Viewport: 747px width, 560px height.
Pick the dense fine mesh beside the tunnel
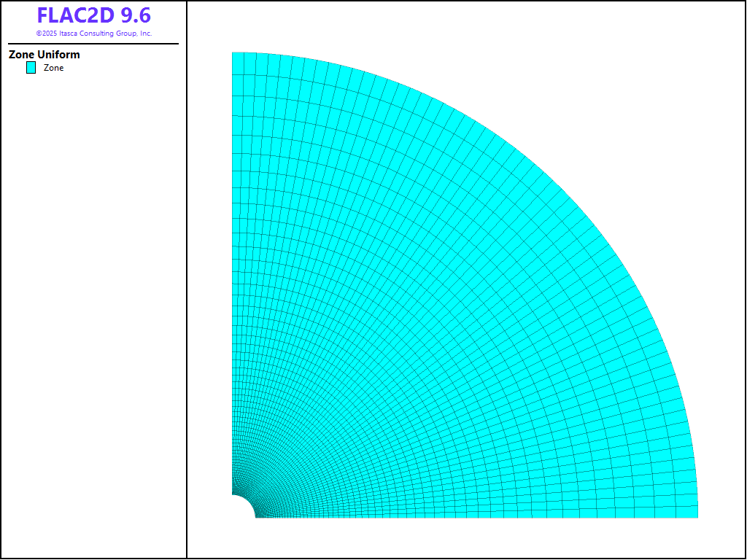[x=264, y=503]
